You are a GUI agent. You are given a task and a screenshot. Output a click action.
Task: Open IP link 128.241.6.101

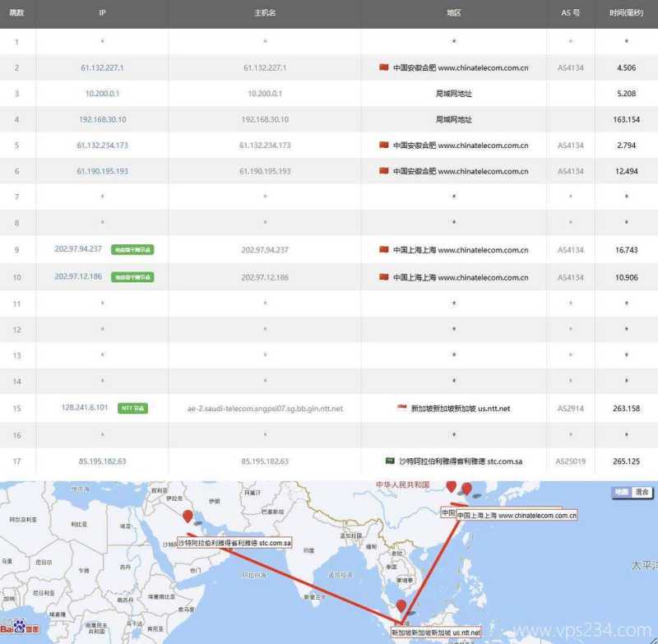84,408
